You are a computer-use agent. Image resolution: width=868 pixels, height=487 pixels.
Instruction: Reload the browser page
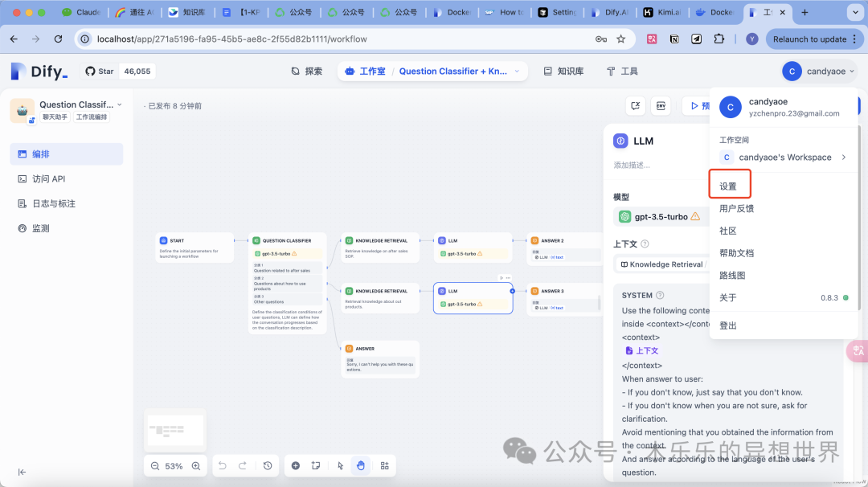coord(58,39)
